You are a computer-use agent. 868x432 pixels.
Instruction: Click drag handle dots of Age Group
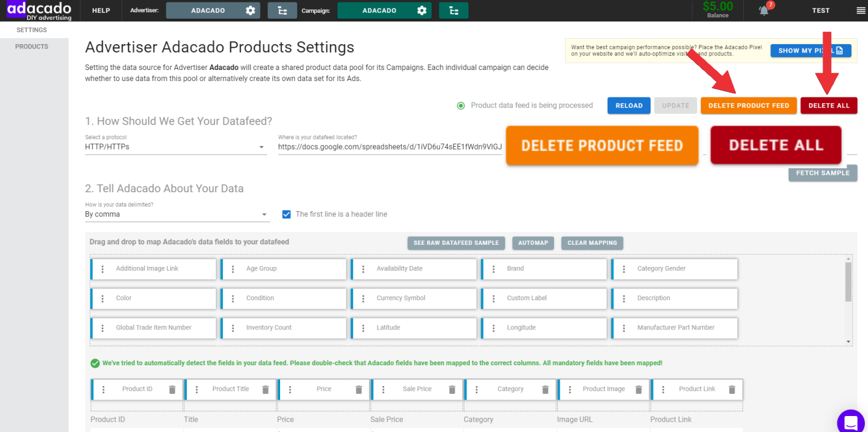click(233, 269)
